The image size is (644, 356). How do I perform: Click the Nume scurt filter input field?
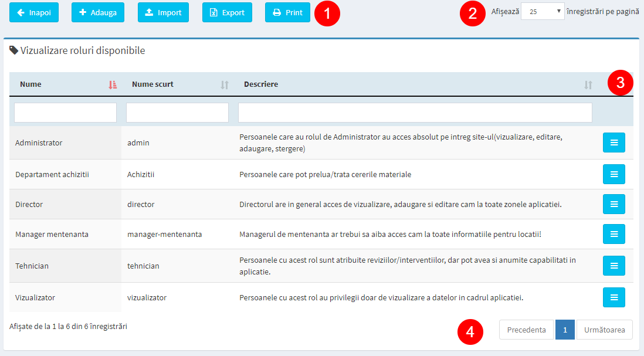178,113
